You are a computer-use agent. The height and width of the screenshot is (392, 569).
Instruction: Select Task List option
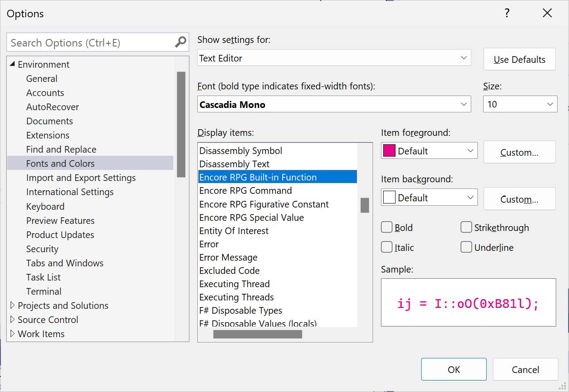point(43,277)
